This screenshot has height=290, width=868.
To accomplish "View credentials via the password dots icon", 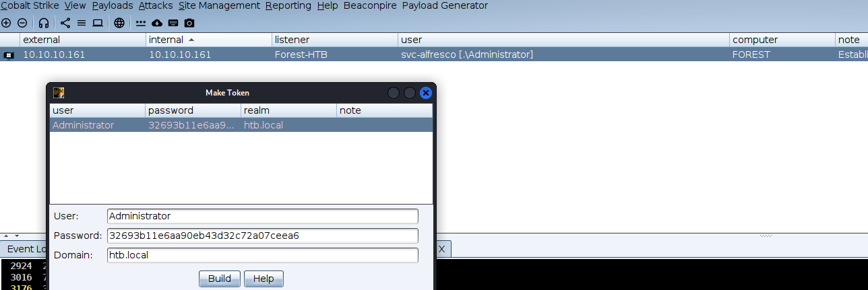I will click(141, 23).
